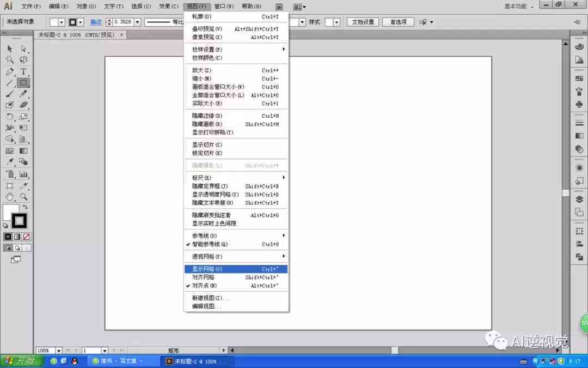Screen dimensions: 588x368
Task: Open the Stroke panel icon in right dock
Action: pyautogui.click(x=579, y=123)
